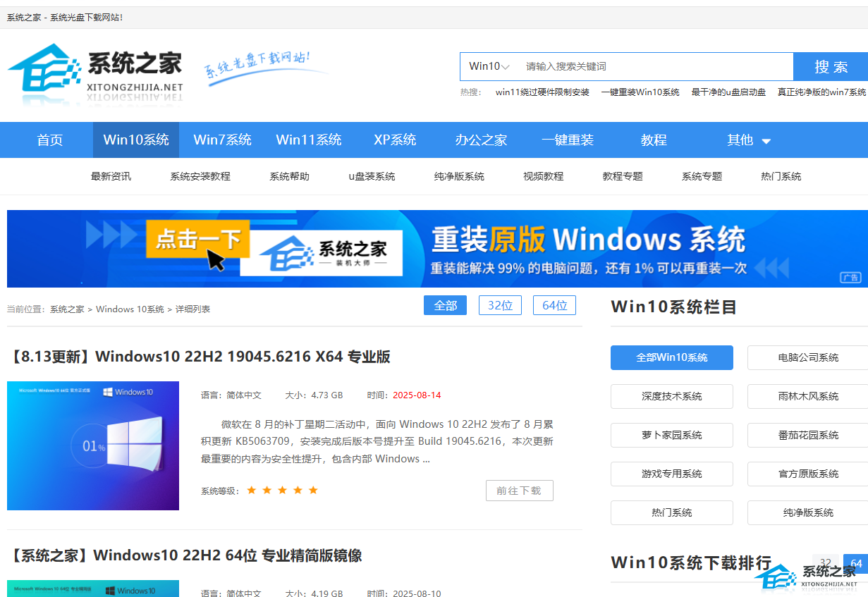This screenshot has width=868, height=597.
Task: Switch download ranking to 32 tab
Action: [x=826, y=563]
